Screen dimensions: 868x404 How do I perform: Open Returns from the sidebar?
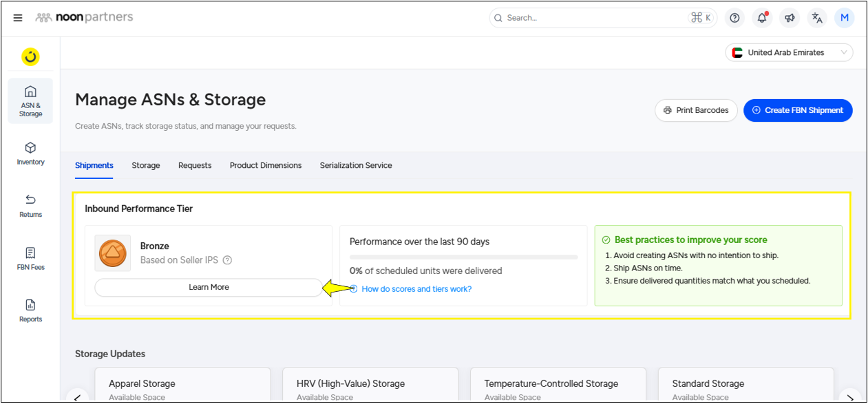tap(30, 206)
